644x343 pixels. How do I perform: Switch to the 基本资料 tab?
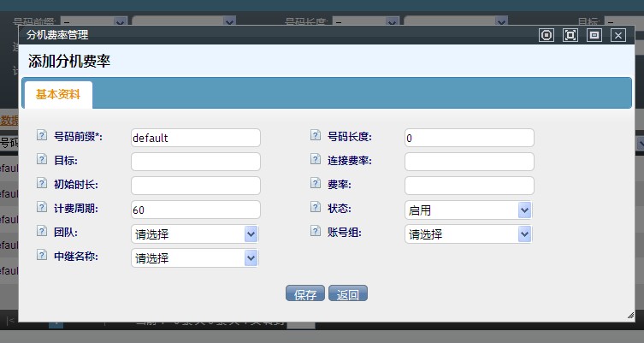[x=58, y=95]
